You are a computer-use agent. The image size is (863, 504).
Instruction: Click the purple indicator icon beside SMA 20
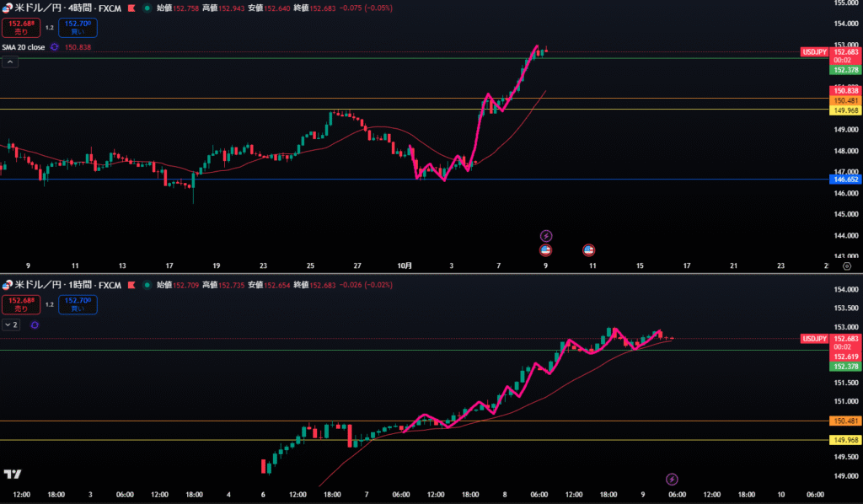pos(54,47)
